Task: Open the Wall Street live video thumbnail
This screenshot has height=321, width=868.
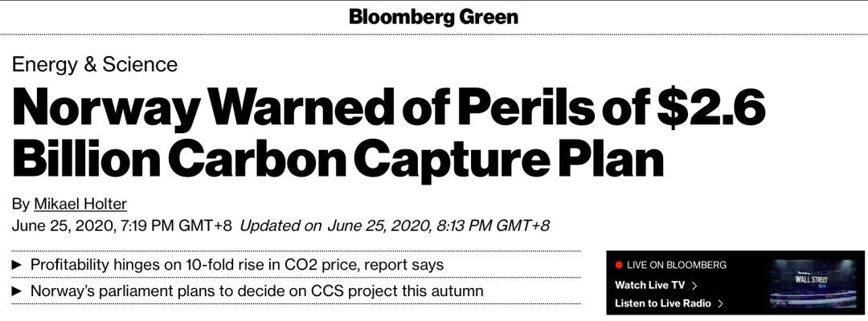Action: click(813, 283)
